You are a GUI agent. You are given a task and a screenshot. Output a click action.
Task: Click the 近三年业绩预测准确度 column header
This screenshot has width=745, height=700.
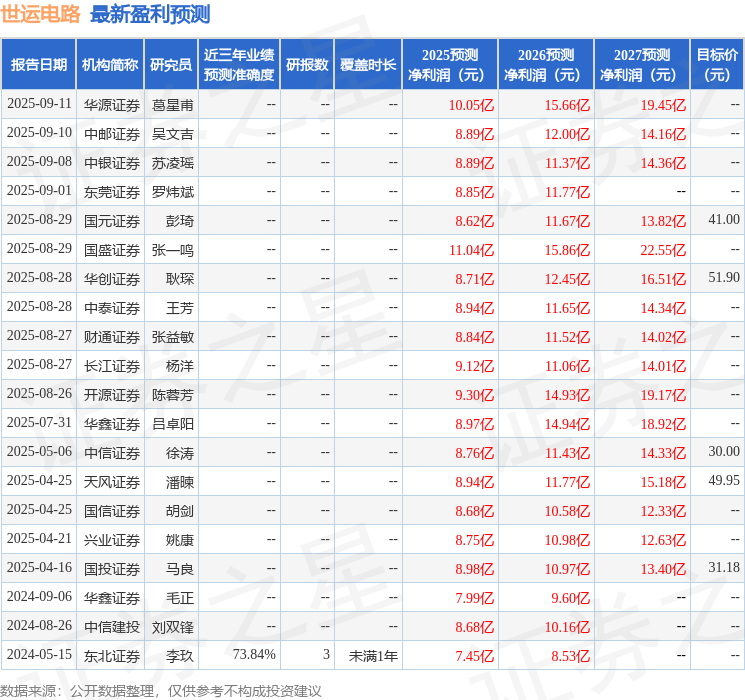(x=238, y=65)
